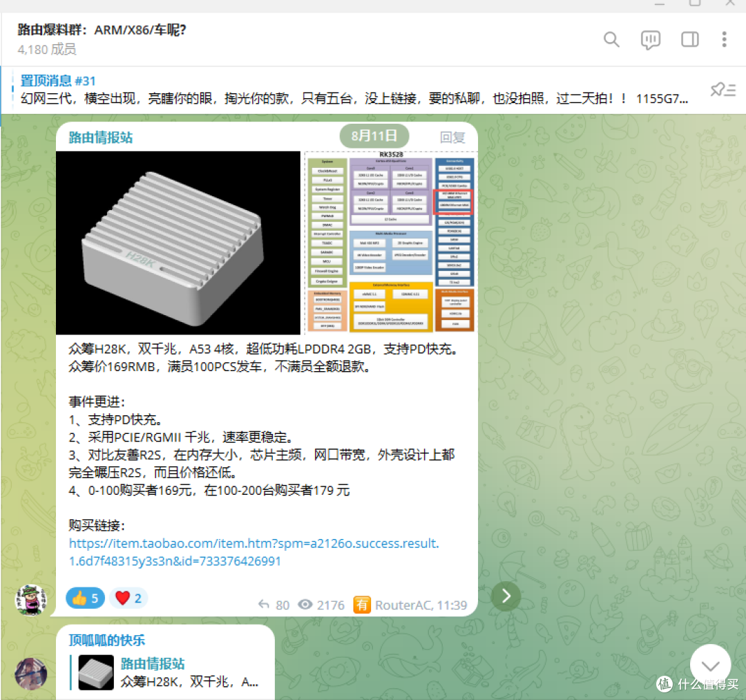Open the voice chat panel icon
The width and height of the screenshot is (746, 700).
(650, 39)
